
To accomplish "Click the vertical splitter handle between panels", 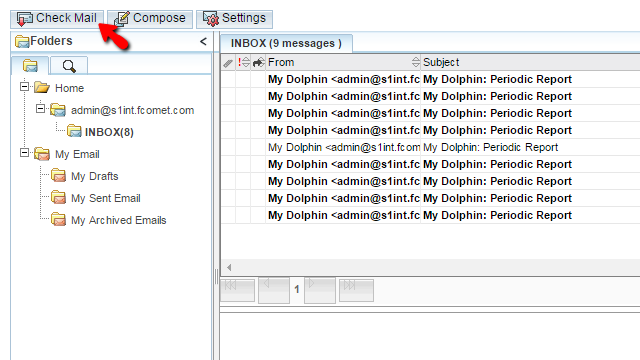I will pos(216,277).
